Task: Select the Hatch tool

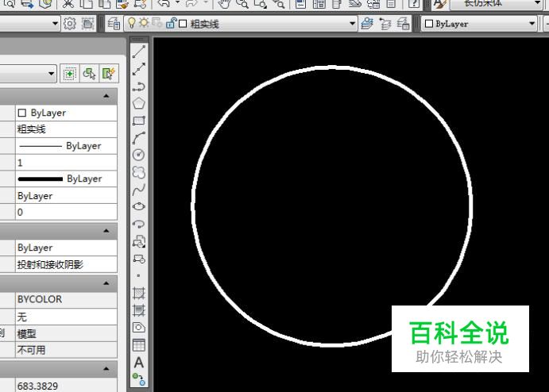Action: click(x=139, y=293)
